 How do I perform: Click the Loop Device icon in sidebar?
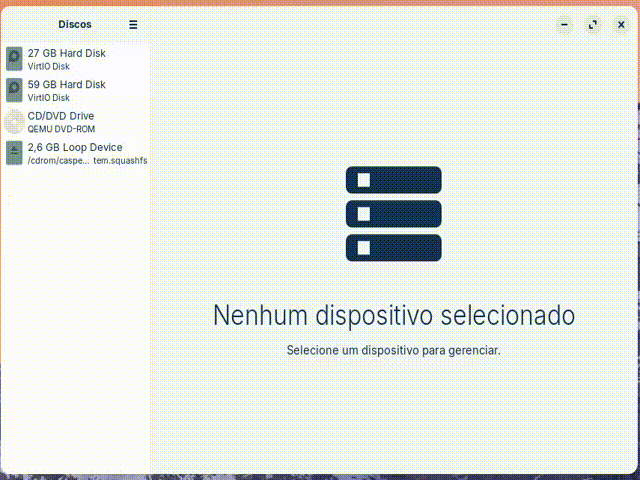(14, 153)
